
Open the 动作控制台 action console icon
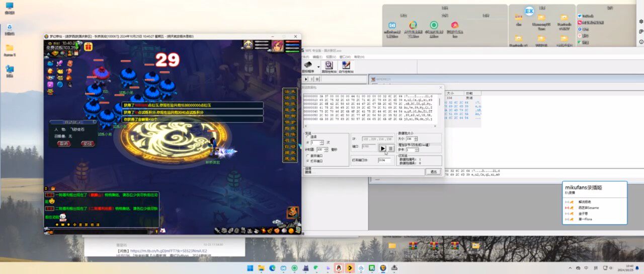(x=346, y=66)
